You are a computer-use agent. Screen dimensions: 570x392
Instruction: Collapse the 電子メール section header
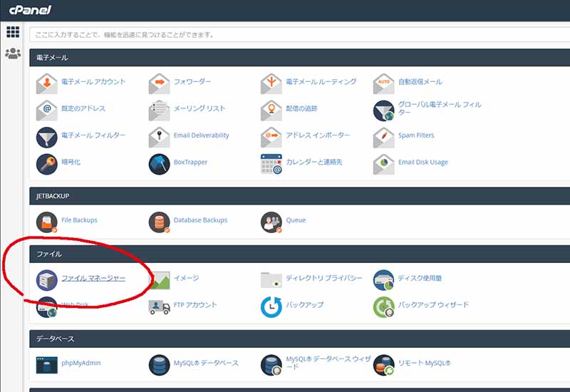[299, 57]
